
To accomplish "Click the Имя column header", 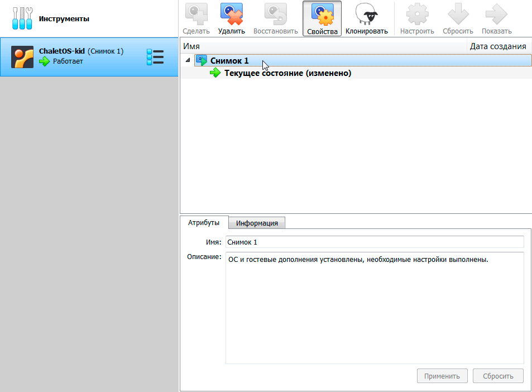I will point(323,46).
